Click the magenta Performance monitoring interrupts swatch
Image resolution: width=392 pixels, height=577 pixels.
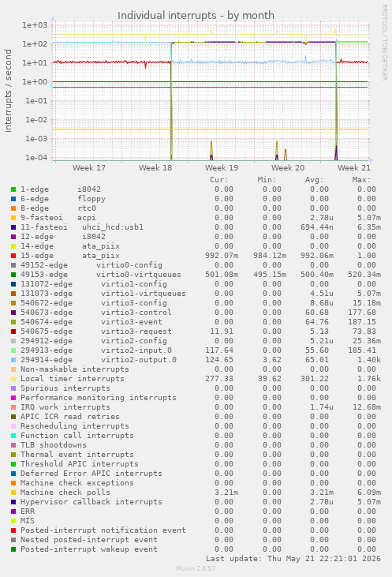(13, 398)
